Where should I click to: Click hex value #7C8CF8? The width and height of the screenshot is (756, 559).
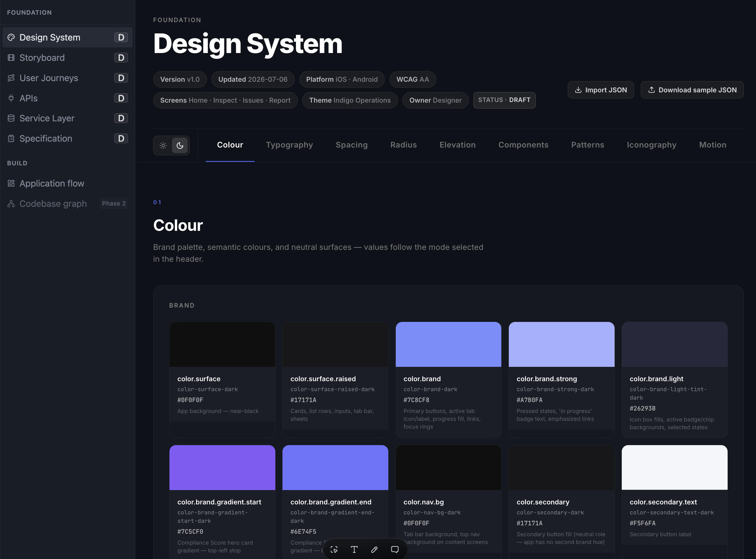(416, 400)
